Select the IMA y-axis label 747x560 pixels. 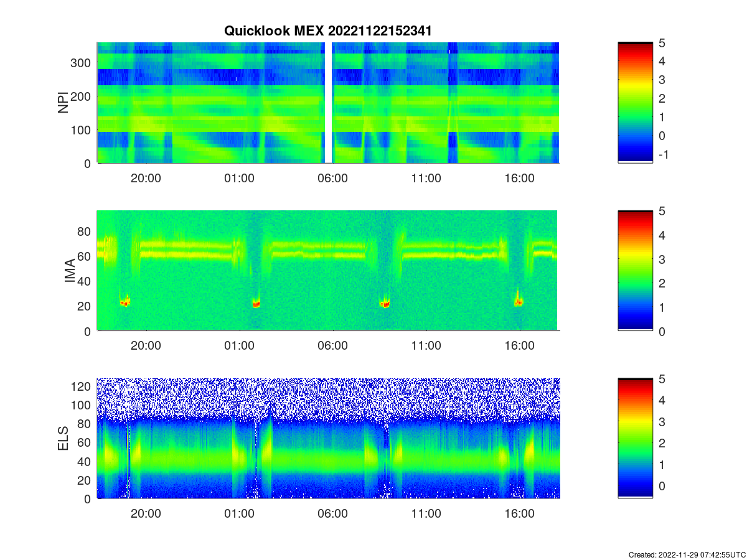coord(70,272)
